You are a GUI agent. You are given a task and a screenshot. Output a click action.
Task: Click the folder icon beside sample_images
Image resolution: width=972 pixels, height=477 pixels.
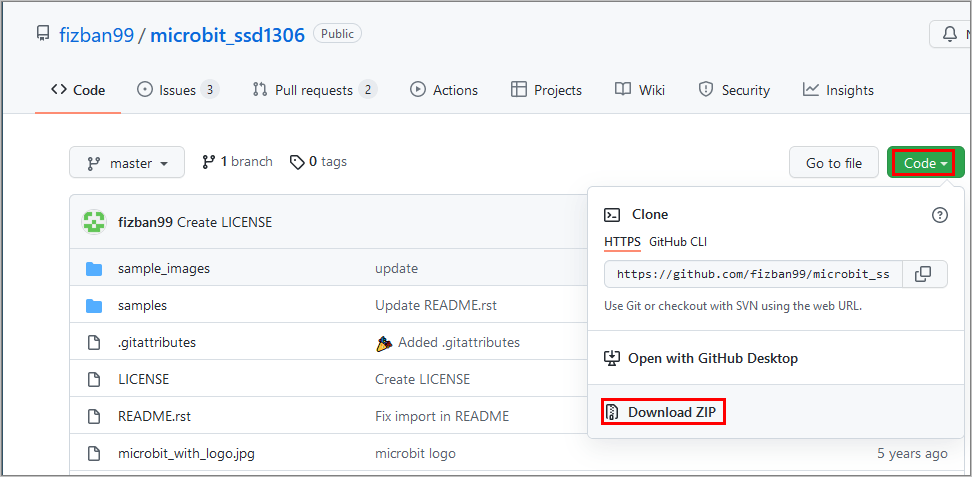click(94, 269)
